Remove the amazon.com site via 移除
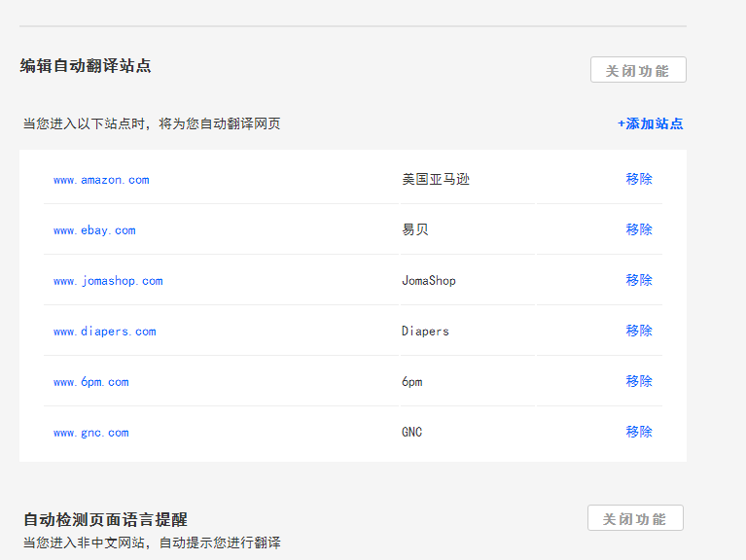Screen dimensions: 746x560 point(639,179)
